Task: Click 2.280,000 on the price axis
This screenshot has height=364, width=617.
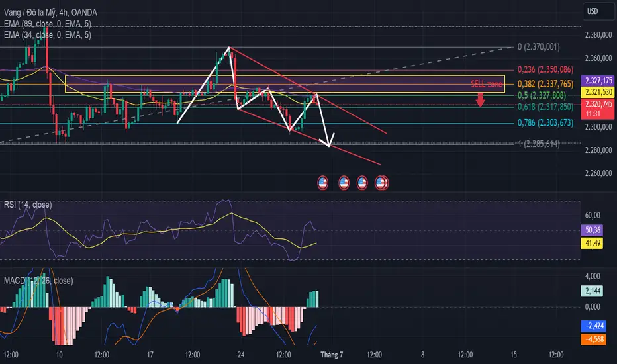Action: click(598, 150)
